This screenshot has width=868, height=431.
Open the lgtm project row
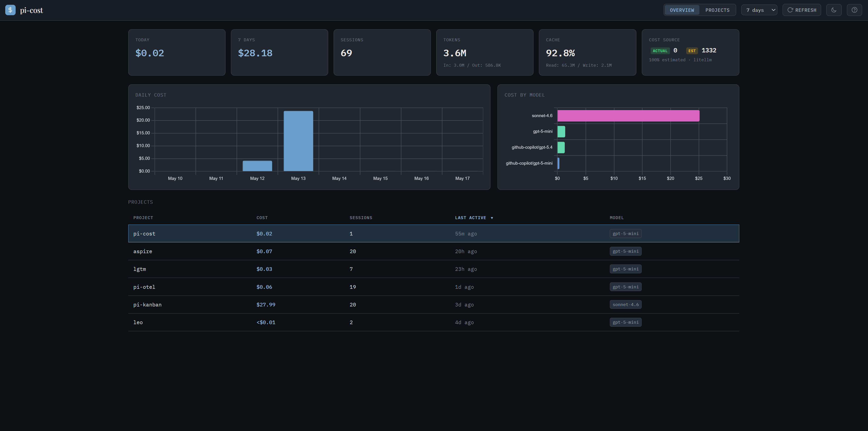[433, 269]
